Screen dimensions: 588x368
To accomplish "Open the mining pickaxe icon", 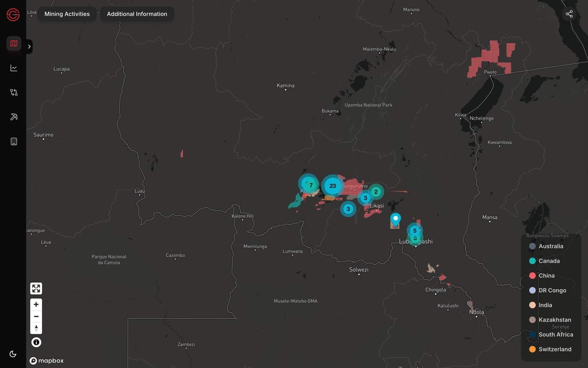I will click(14, 117).
